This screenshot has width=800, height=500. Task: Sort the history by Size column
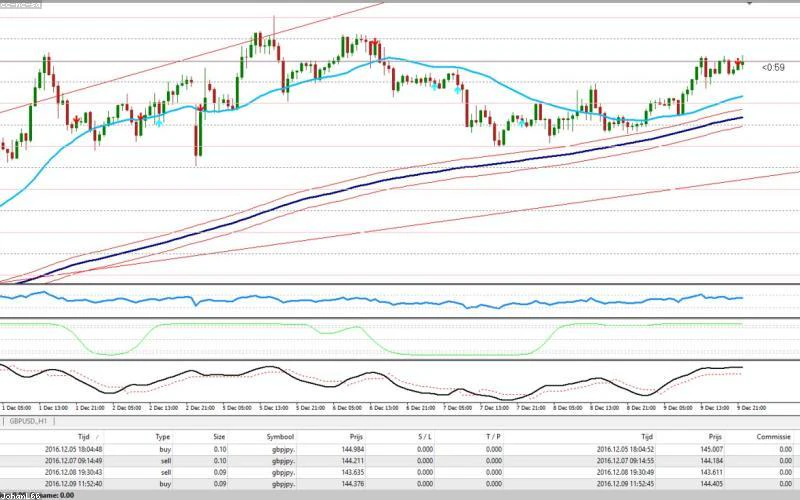pyautogui.click(x=219, y=437)
